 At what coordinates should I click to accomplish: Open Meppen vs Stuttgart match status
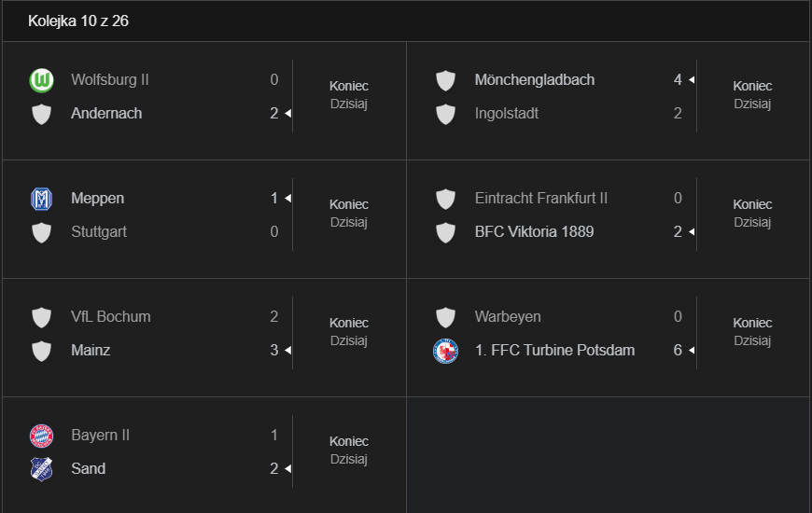point(349,214)
